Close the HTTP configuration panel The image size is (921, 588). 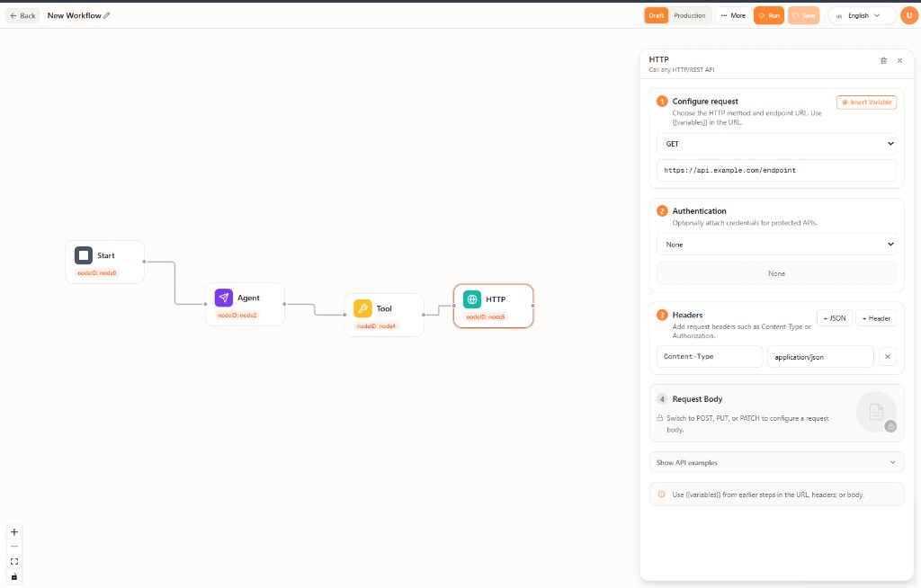[899, 60]
